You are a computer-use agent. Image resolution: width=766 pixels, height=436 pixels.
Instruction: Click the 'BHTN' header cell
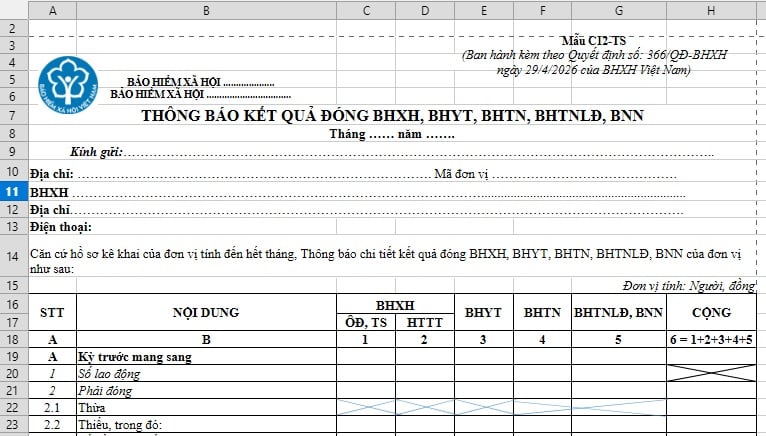[x=542, y=313]
